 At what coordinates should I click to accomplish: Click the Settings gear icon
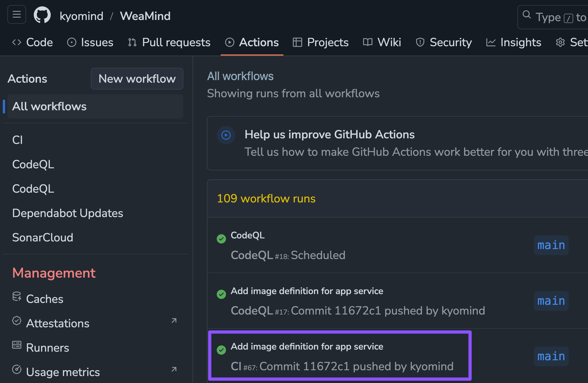tap(560, 42)
